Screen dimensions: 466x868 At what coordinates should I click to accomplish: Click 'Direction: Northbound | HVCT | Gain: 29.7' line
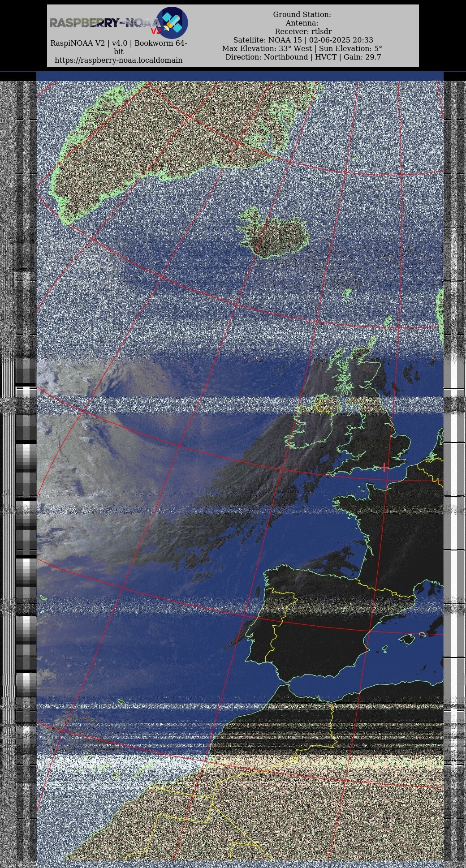click(x=303, y=57)
